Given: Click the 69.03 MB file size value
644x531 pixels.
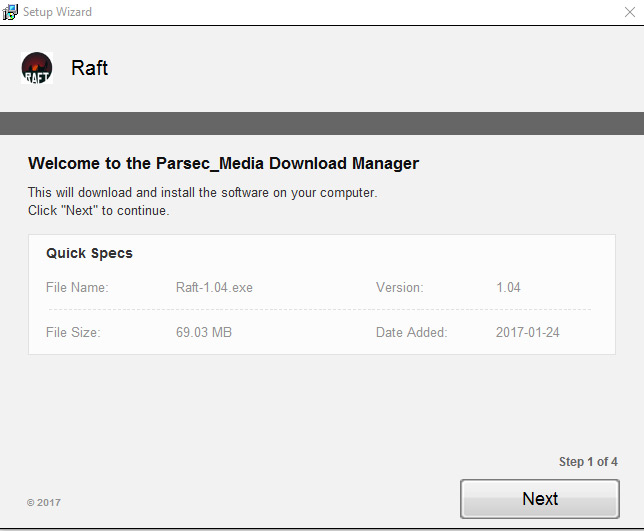Looking at the screenshot, I should [x=204, y=332].
